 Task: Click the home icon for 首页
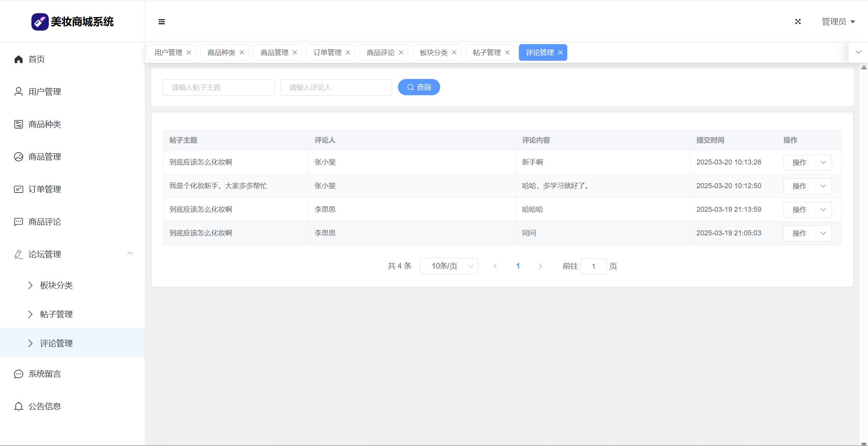click(x=19, y=59)
